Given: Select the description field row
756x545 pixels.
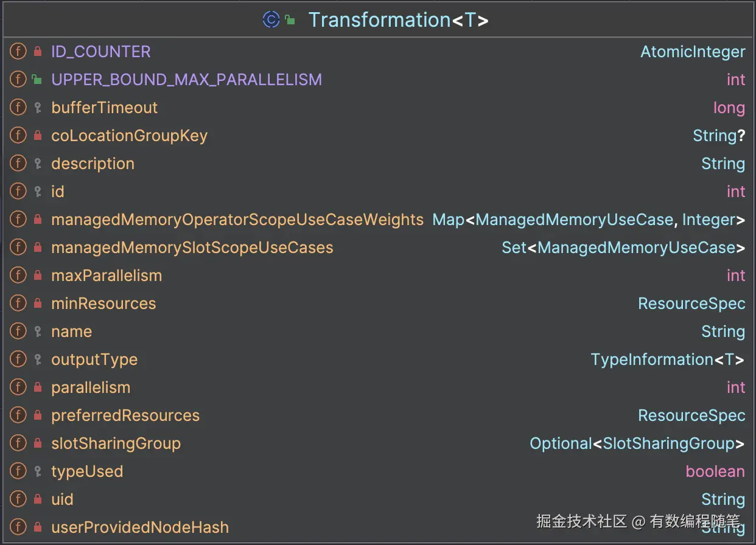Looking at the screenshot, I should 93,164.
